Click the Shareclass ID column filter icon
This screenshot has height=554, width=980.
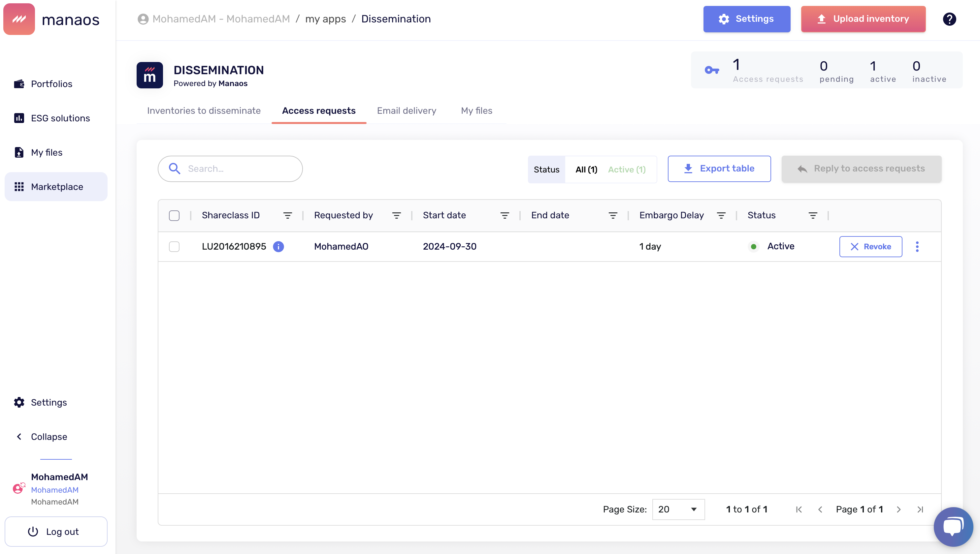pos(287,215)
